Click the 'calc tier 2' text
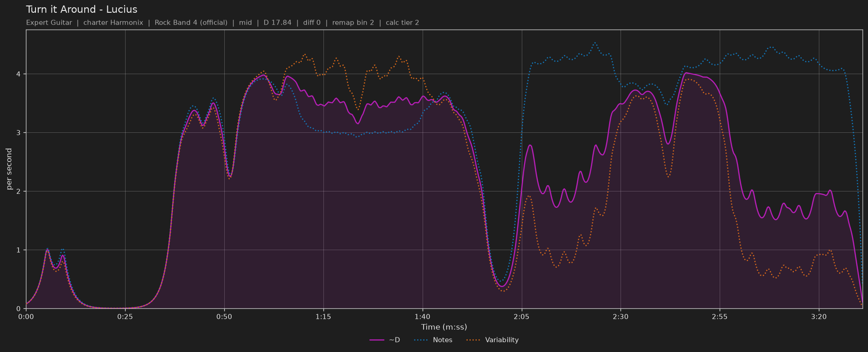The width and height of the screenshot is (868, 352). coord(402,23)
